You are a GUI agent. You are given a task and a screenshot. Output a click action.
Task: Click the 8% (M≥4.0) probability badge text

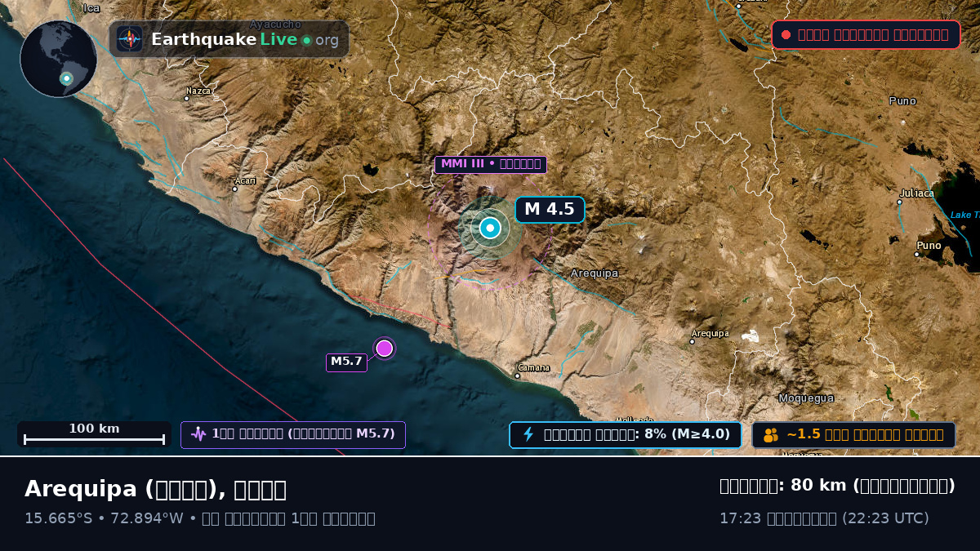click(x=637, y=434)
